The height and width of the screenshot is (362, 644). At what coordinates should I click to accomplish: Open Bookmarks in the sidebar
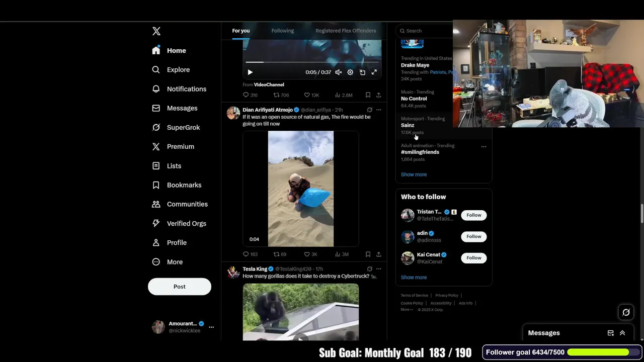177,185
